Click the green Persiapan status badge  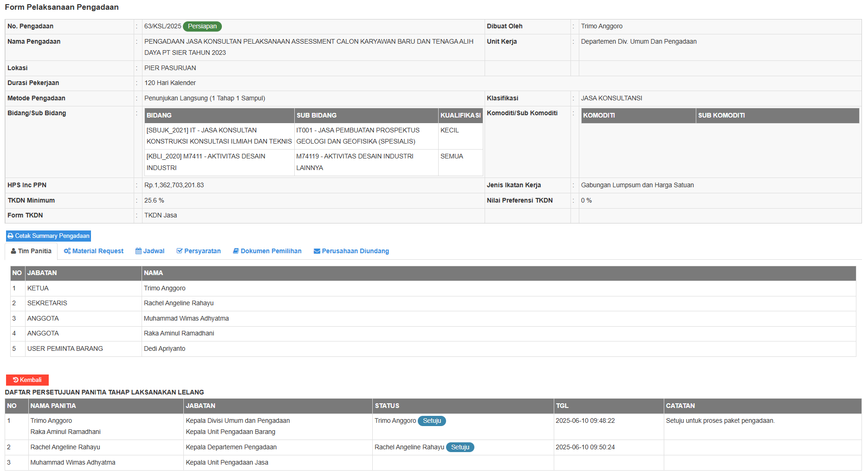coord(202,26)
